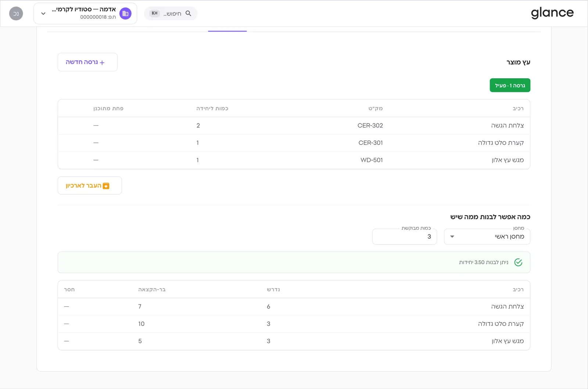588x389 pixels.
Task: Click the glance logo
Action: click(552, 13)
